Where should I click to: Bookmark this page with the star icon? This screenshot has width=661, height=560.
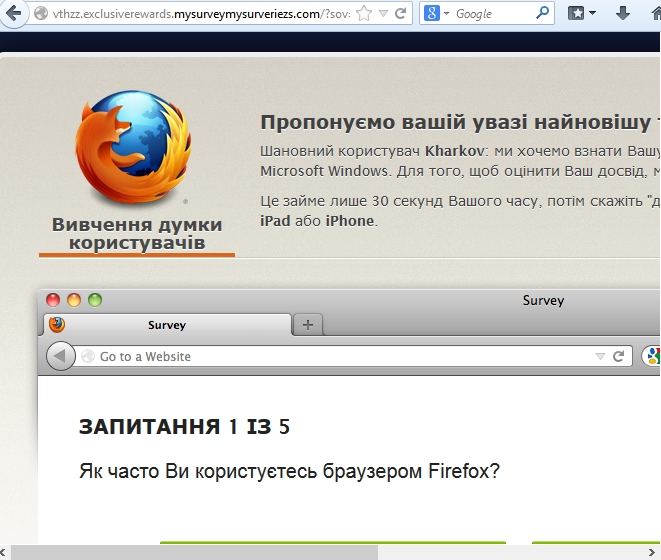tap(364, 14)
